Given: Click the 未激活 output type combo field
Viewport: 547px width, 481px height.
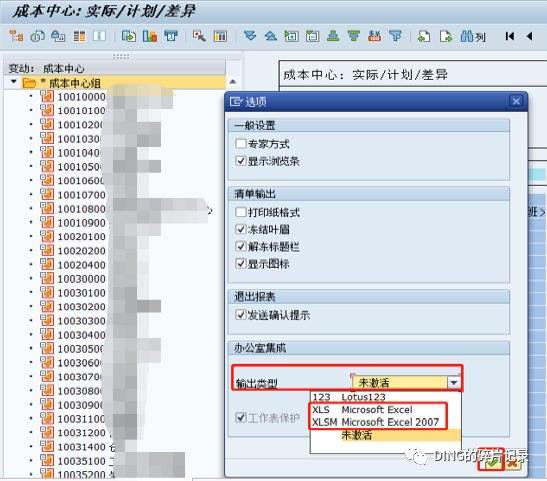Looking at the screenshot, I should click(400, 383).
